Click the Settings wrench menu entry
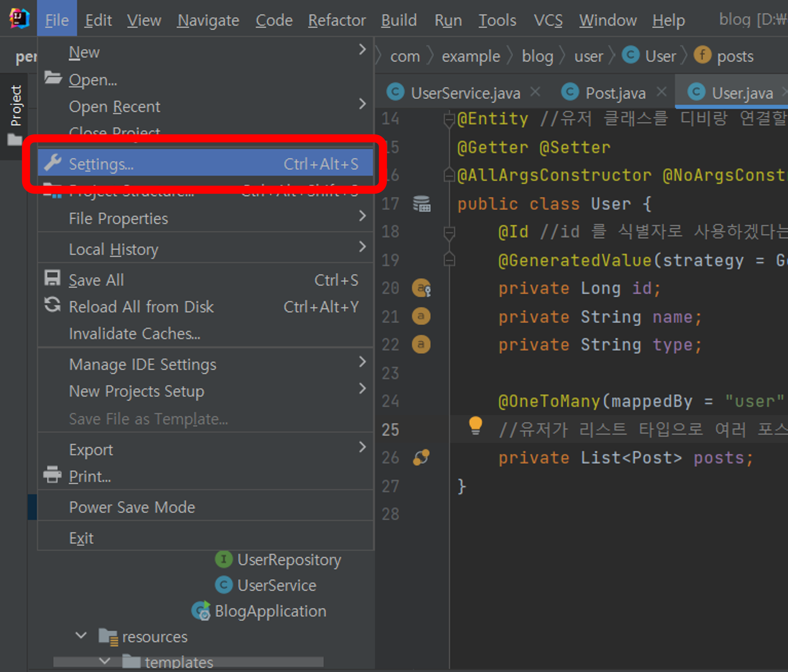The image size is (788, 672). point(101,164)
